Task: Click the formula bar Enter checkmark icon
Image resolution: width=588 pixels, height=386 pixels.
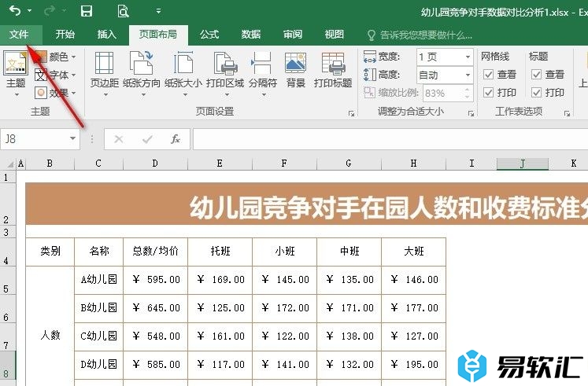Action: pyautogui.click(x=147, y=139)
